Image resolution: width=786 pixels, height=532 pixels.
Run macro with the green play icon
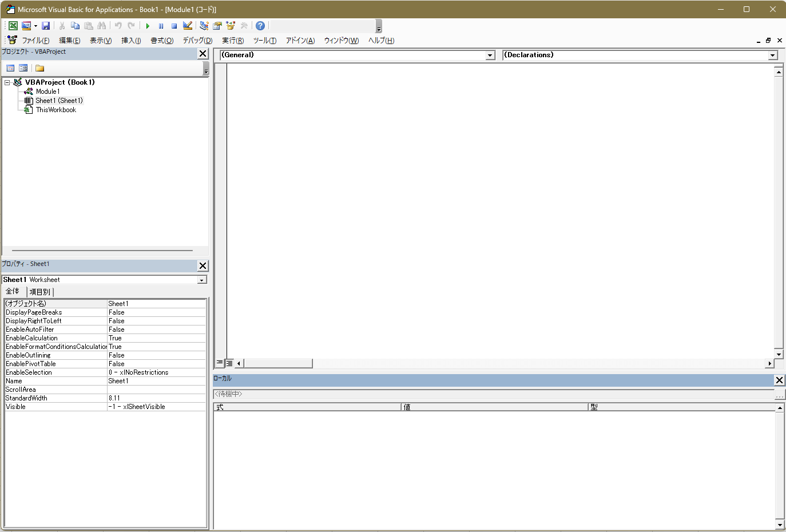click(x=148, y=26)
